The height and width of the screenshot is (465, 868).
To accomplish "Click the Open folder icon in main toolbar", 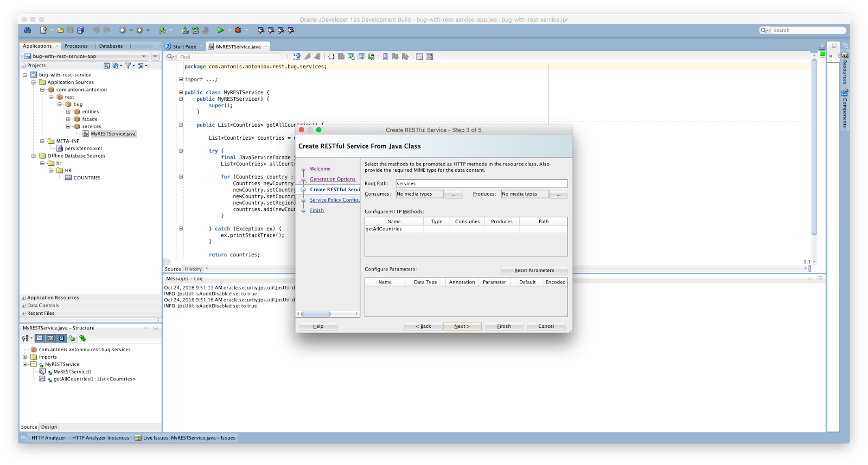I will (x=60, y=30).
